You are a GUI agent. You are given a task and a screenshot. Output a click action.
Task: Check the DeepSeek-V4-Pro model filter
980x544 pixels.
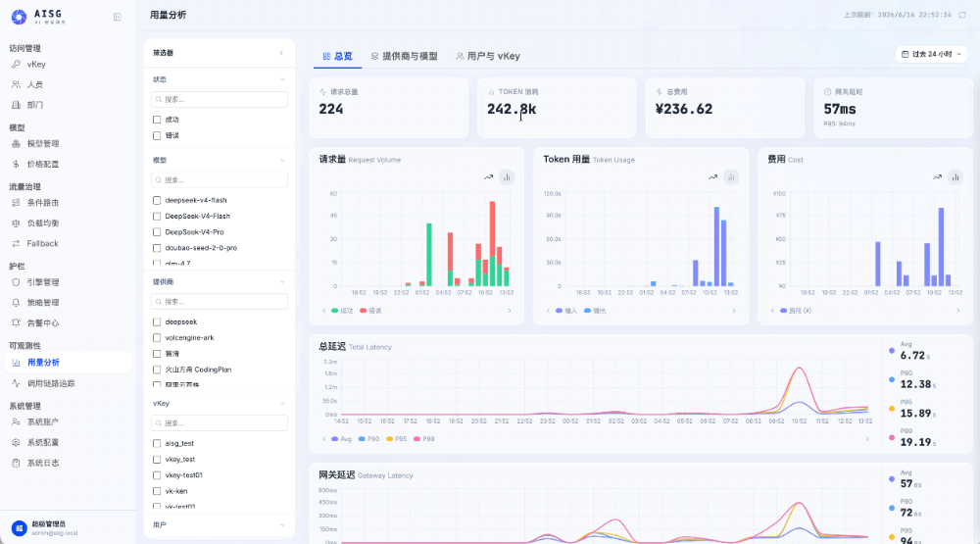click(157, 232)
